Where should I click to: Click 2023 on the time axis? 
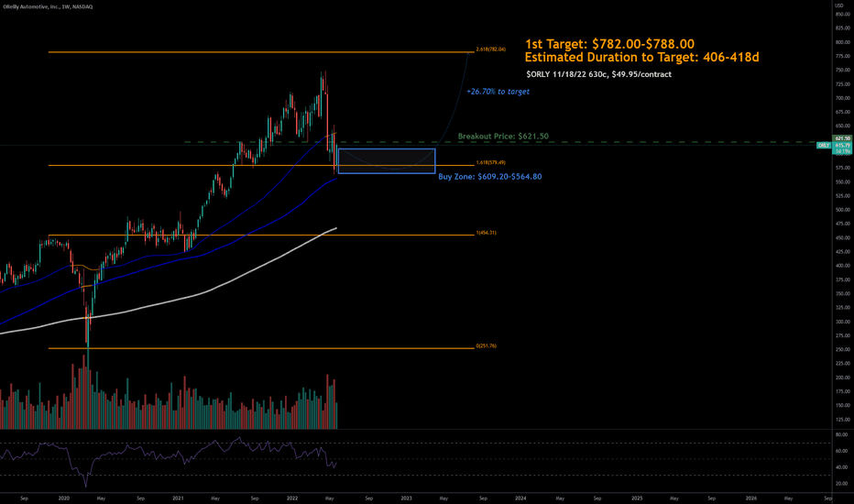[x=406, y=498]
